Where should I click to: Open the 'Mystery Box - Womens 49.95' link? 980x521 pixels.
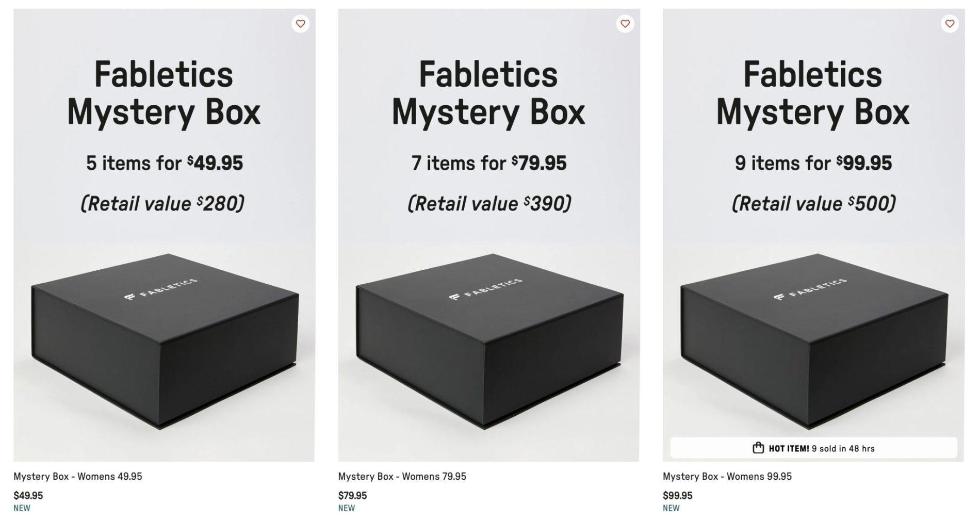tap(78, 477)
